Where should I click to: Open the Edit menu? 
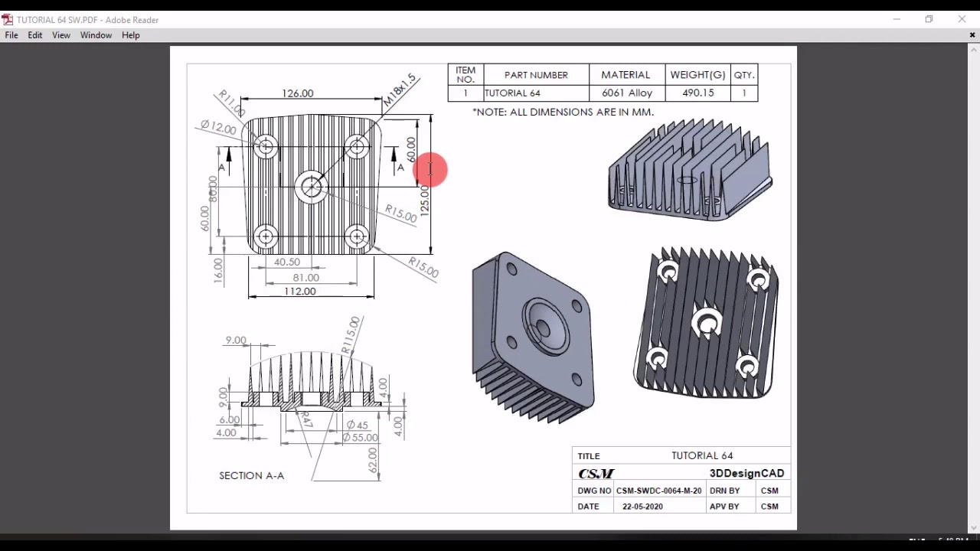click(35, 35)
